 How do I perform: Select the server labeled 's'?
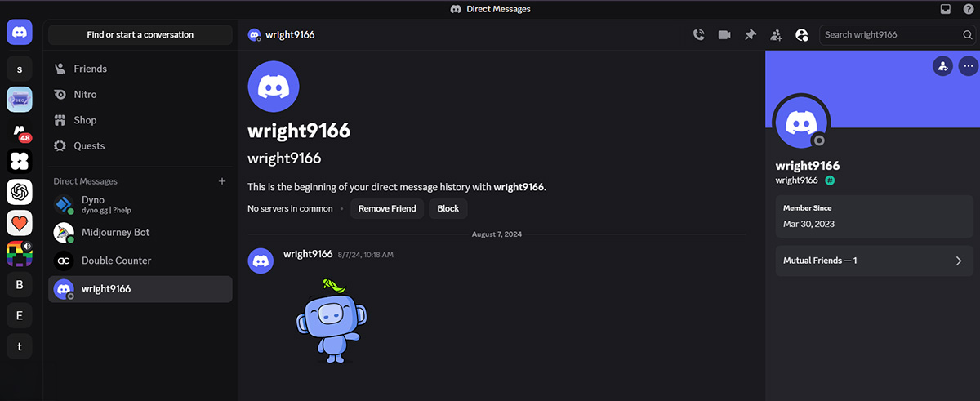point(20,69)
